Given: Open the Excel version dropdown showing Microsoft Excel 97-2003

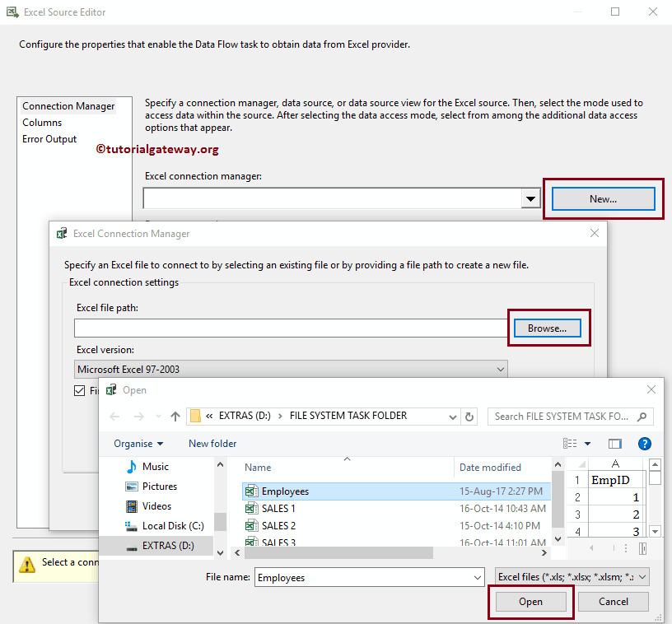Looking at the screenshot, I should tap(501, 369).
